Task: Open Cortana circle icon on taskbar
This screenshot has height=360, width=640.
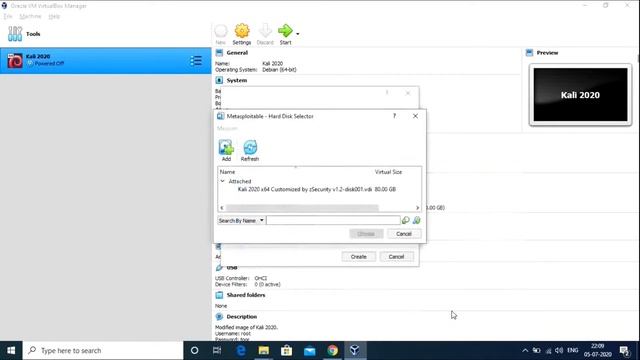Action: pyautogui.click(x=194, y=350)
